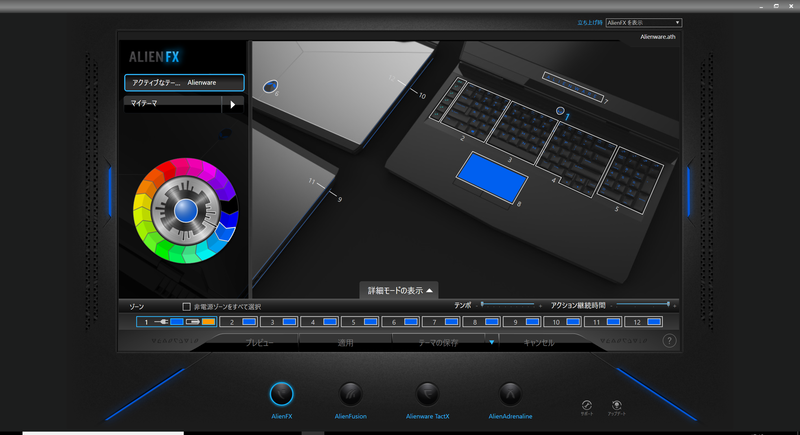This screenshot has width=800, height=435.
Task: Click the blue sphere in color wheel center
Action: tap(186, 211)
